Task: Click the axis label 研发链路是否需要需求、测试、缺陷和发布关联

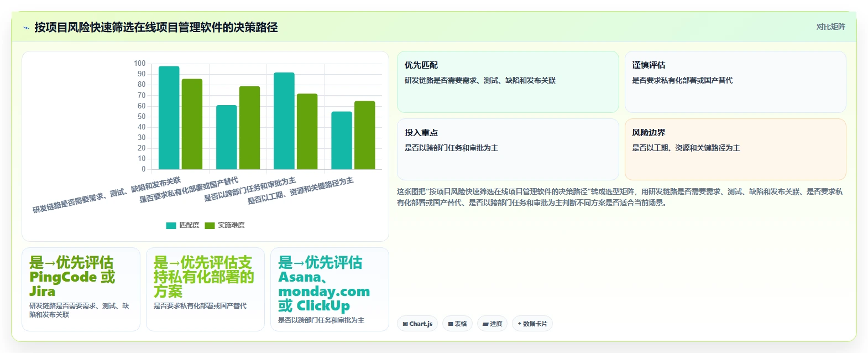Action: 107,195
